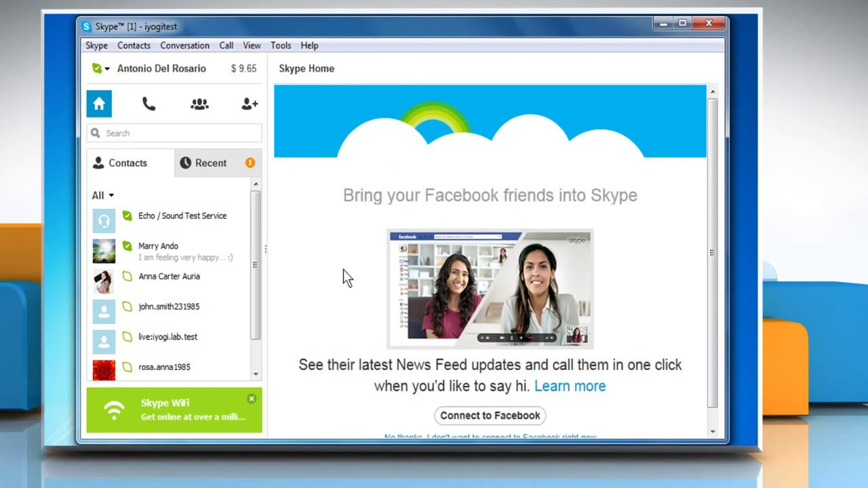
Task: Click Marry Ando's profile picture
Action: [x=104, y=251]
